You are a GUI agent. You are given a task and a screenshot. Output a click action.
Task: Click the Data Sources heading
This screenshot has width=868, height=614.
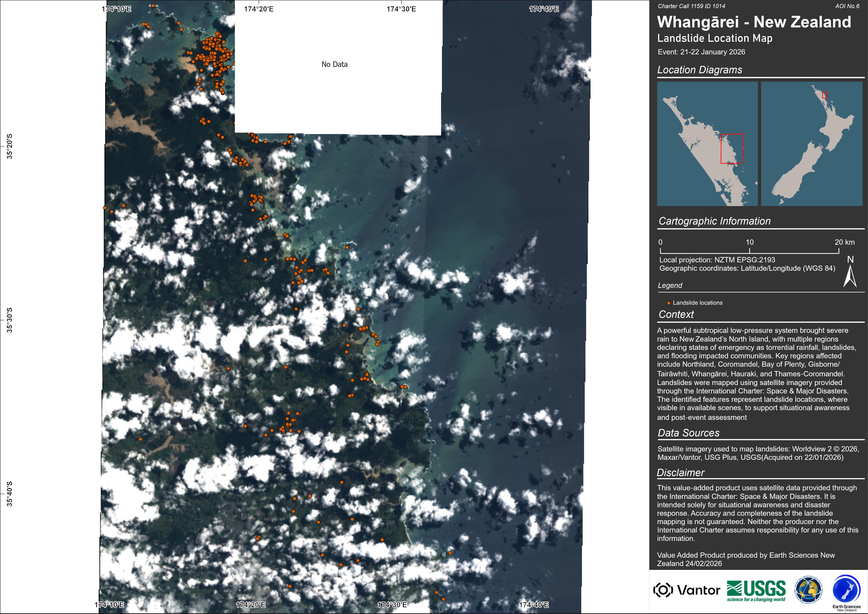[689, 433]
